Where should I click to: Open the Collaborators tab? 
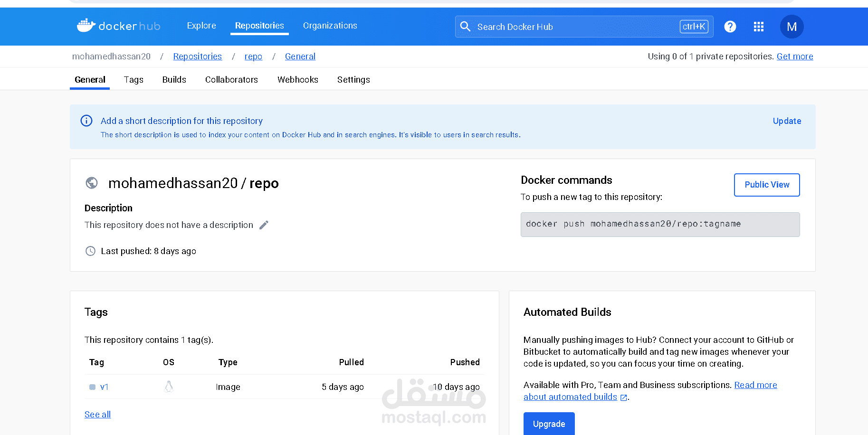[x=231, y=80]
